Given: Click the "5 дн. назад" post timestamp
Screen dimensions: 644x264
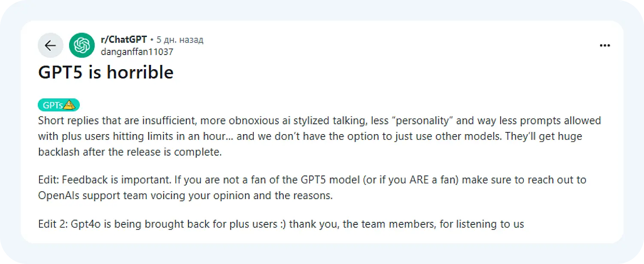Looking at the screenshot, I should click(180, 40).
